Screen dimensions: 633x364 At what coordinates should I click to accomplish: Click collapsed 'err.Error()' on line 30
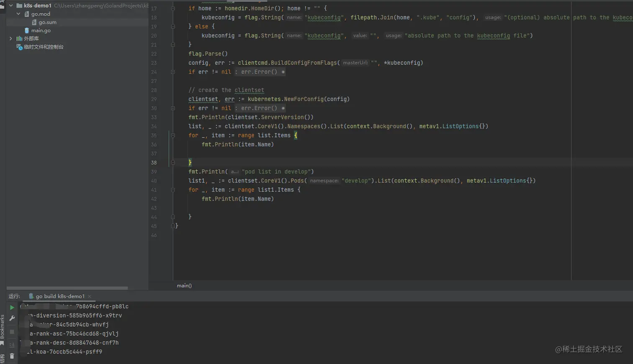[x=259, y=108]
